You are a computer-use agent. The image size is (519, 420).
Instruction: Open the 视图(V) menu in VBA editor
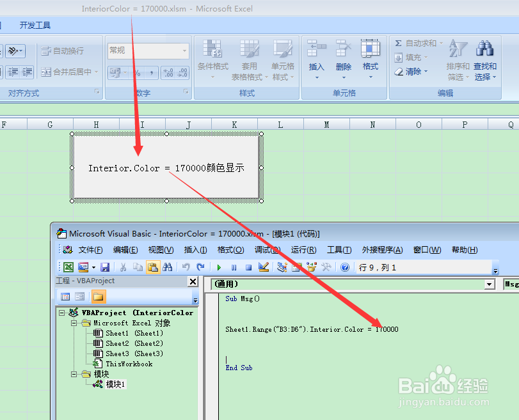161,250
